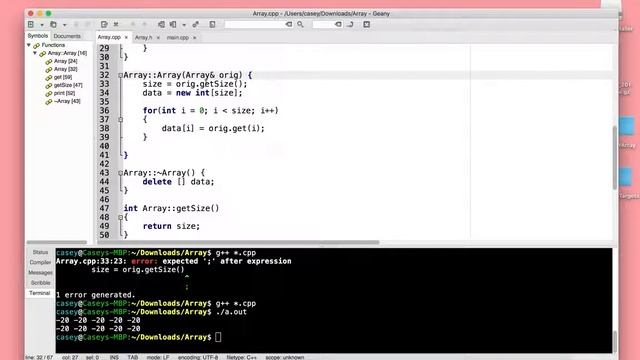
Task: Click the Quit Geany toolbar icon
Action: tap(367, 24)
